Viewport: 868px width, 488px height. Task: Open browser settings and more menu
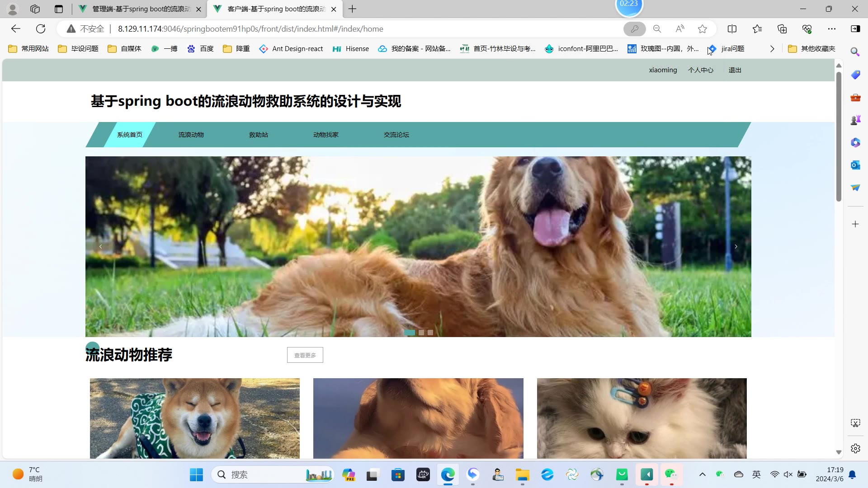[831, 29]
